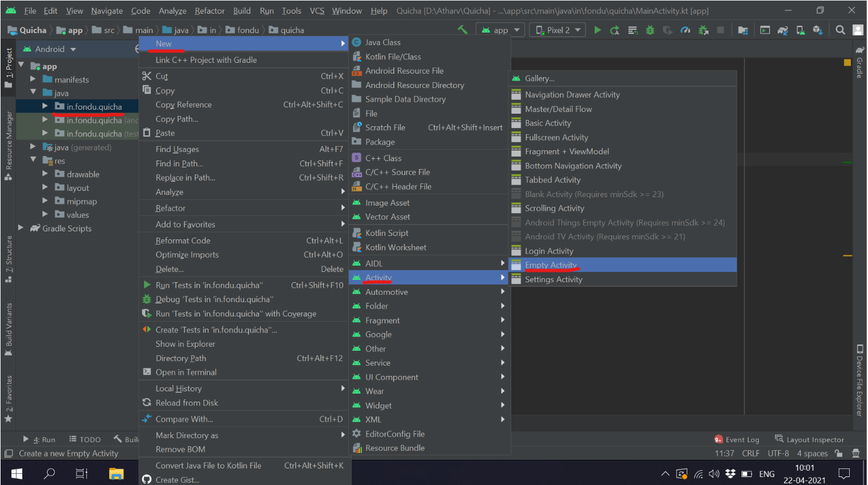
Task: Click Sync Project with Gradle Files icon
Action: tap(783, 30)
